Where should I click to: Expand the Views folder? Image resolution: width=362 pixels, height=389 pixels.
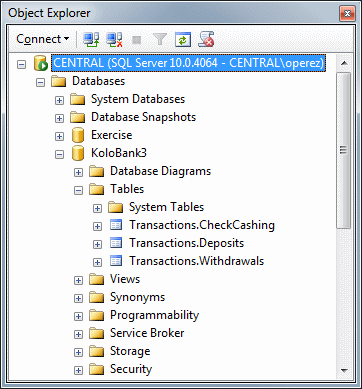coord(78,281)
